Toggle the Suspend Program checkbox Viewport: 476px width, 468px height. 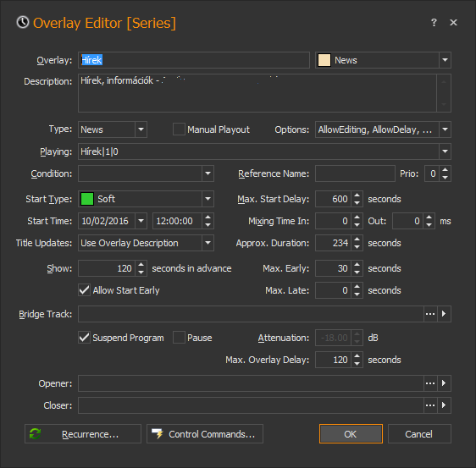point(84,338)
